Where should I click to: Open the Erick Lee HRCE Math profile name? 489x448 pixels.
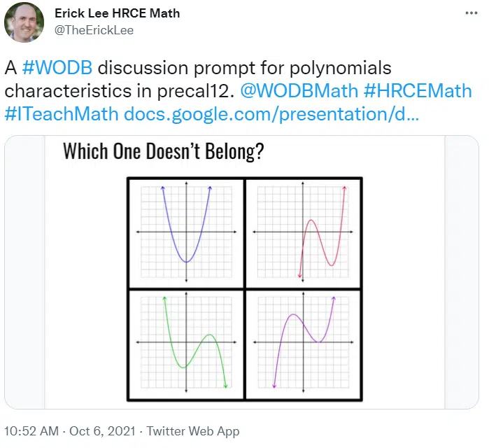(x=118, y=13)
